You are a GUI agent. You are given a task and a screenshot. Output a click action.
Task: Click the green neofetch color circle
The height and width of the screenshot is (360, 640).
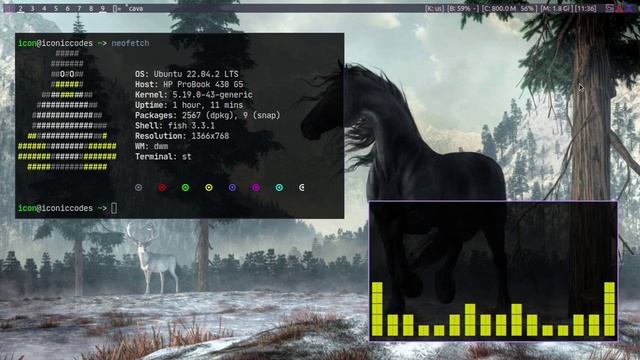tap(185, 187)
